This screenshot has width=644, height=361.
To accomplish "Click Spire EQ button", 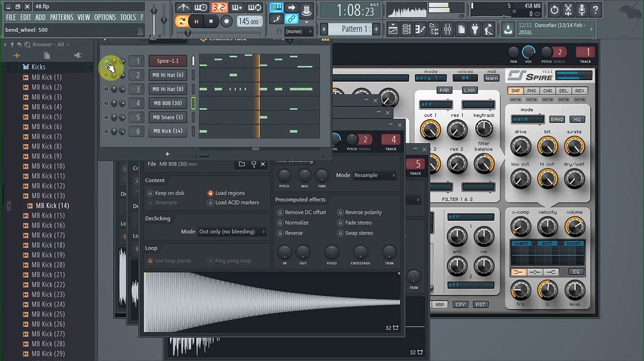I will (x=576, y=272).
